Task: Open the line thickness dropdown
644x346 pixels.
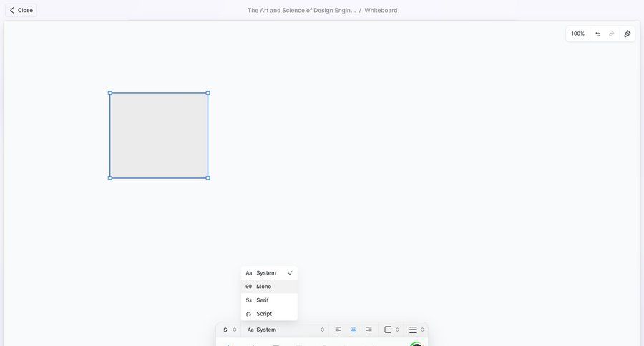Action: (416, 330)
